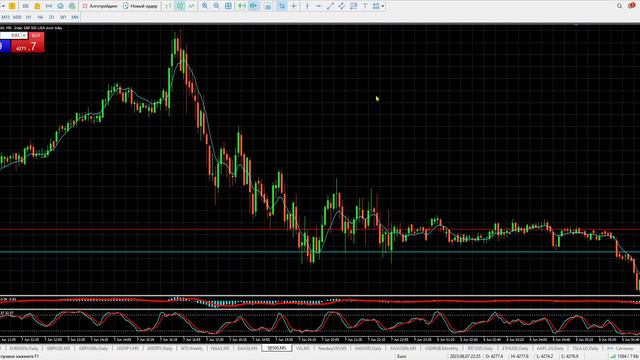Open the lot volume dropdown arrow

24,36
